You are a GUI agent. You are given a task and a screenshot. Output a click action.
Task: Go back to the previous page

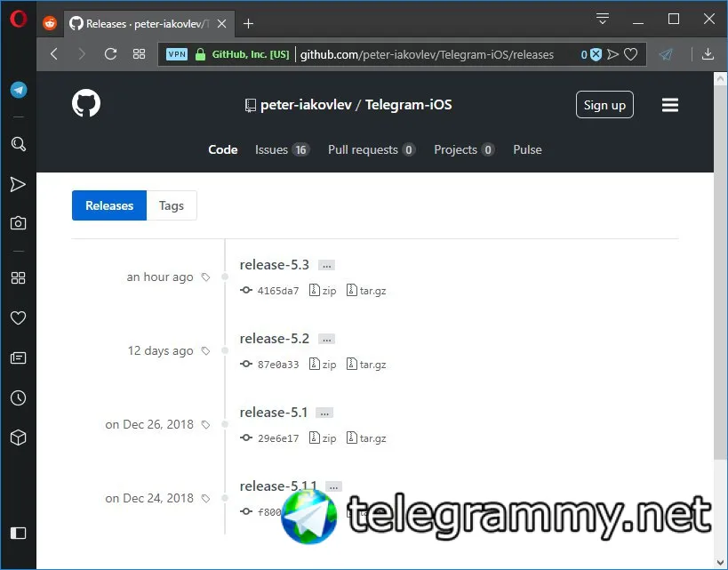coord(54,54)
